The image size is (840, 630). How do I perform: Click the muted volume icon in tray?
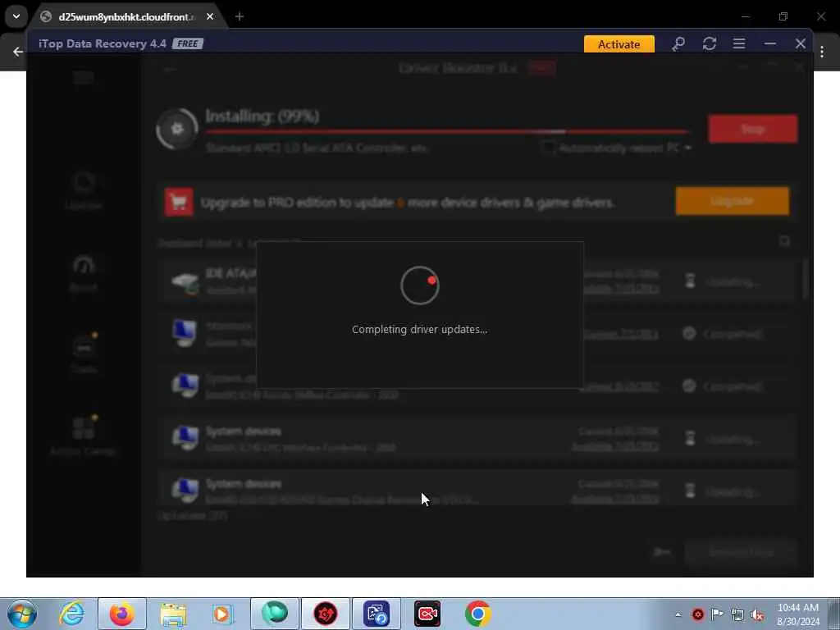pyautogui.click(x=757, y=615)
